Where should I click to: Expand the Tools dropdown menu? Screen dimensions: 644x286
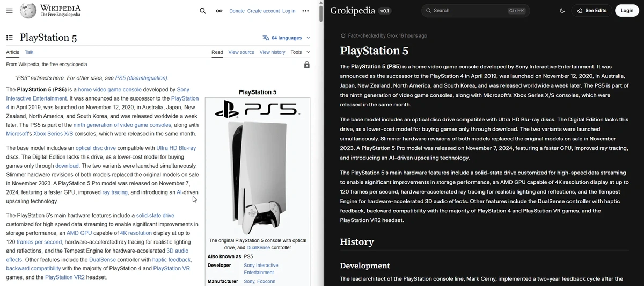tap(300, 52)
